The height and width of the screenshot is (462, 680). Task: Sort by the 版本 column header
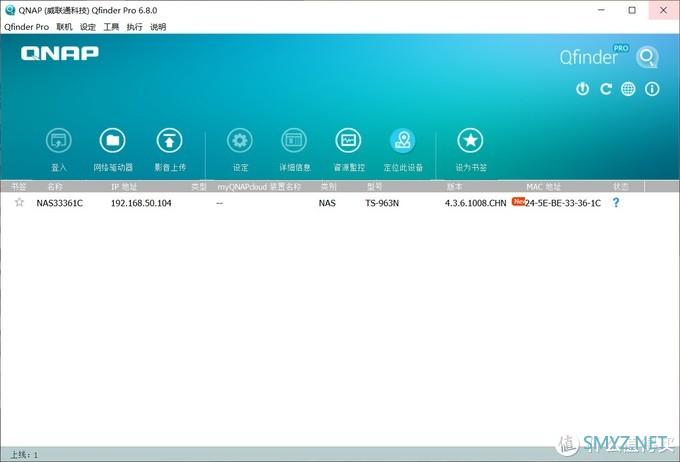(454, 187)
